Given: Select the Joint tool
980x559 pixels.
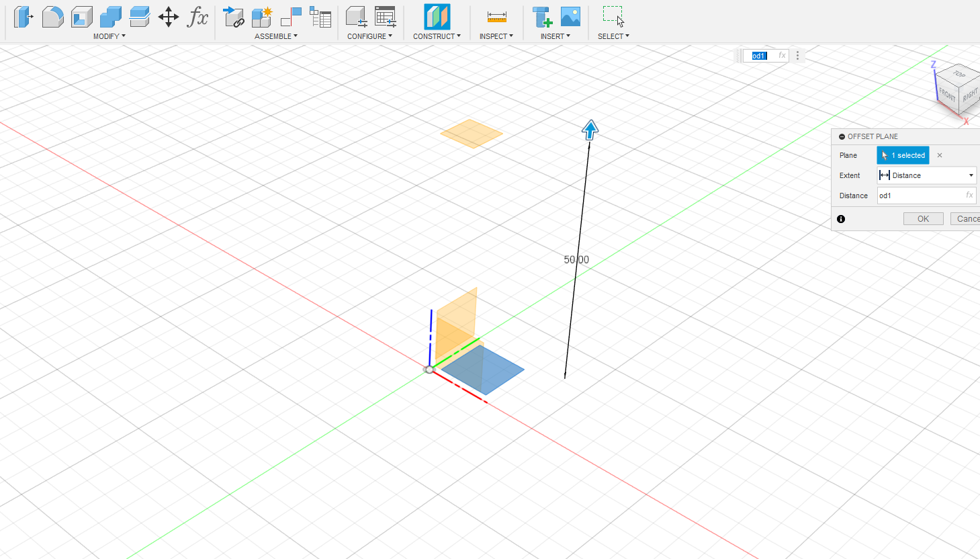Looking at the screenshot, I should (x=291, y=17).
